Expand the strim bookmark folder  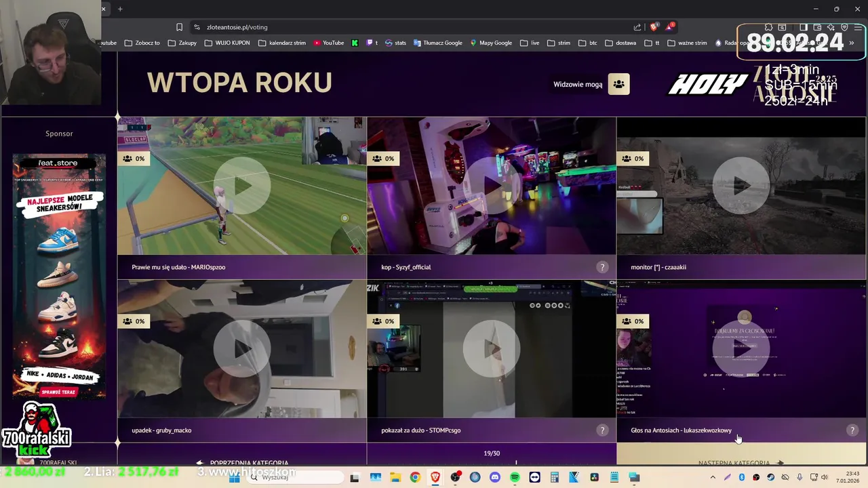pos(558,43)
